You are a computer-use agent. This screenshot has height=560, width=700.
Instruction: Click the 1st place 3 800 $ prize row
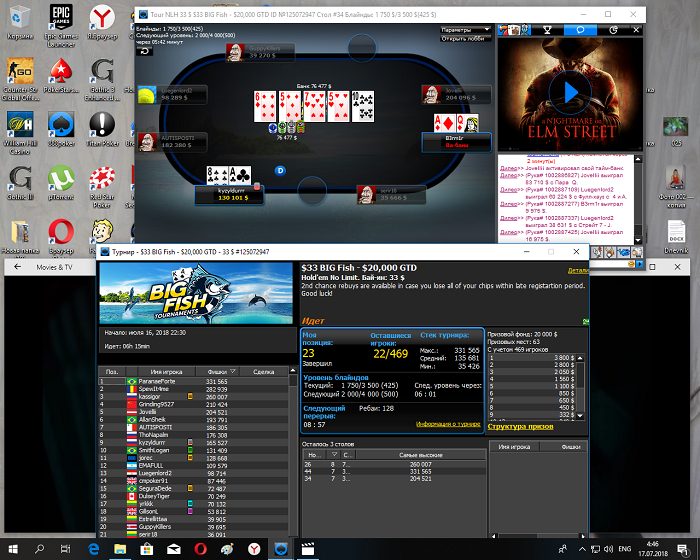[532, 358]
